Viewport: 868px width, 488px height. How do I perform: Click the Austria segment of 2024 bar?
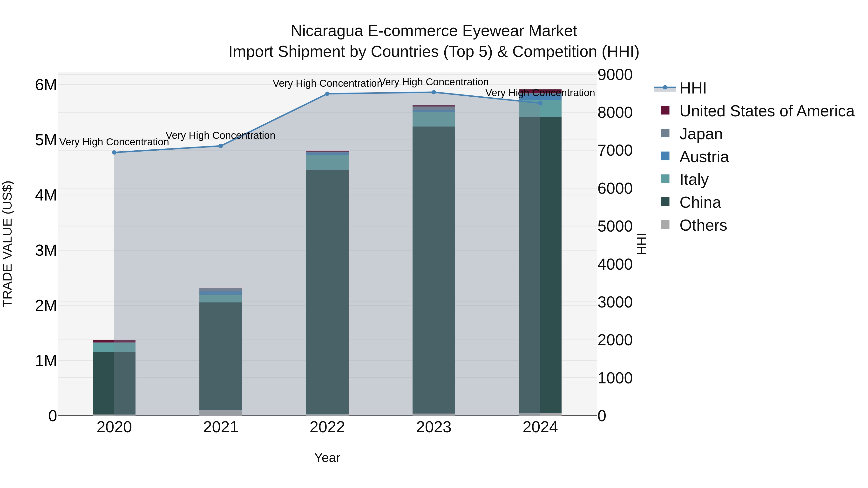[x=540, y=97]
